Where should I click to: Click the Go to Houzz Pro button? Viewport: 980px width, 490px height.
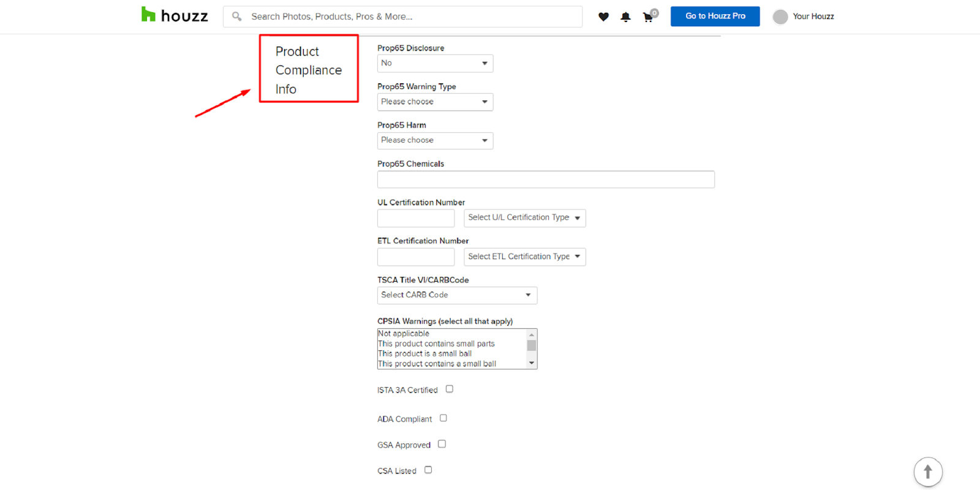[715, 17]
